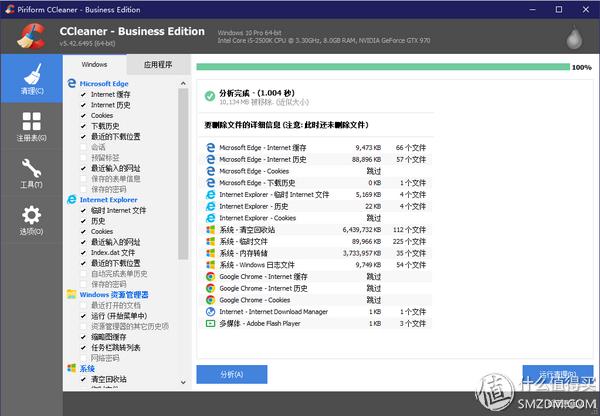Uncheck Internet 缓存 under Microsoft Edge
Viewport: 600px width, 416px height.
pos(83,94)
